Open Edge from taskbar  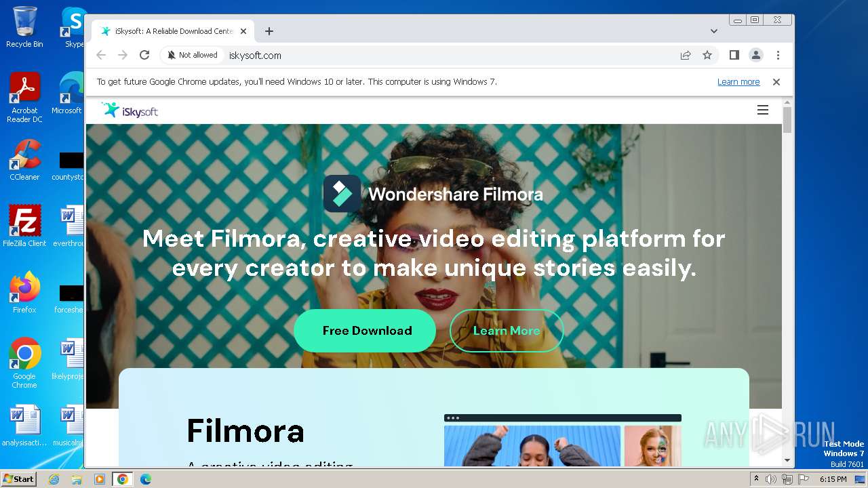point(145,479)
